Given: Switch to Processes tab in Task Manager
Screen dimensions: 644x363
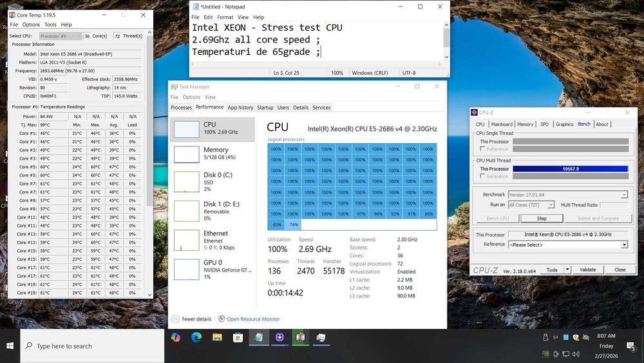Looking at the screenshot, I should click(x=181, y=107).
